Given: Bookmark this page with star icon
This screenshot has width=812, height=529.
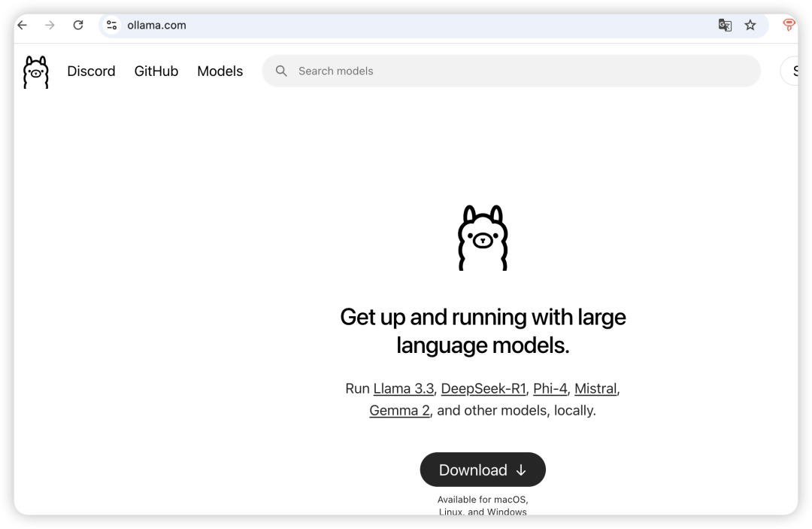Looking at the screenshot, I should coord(750,25).
